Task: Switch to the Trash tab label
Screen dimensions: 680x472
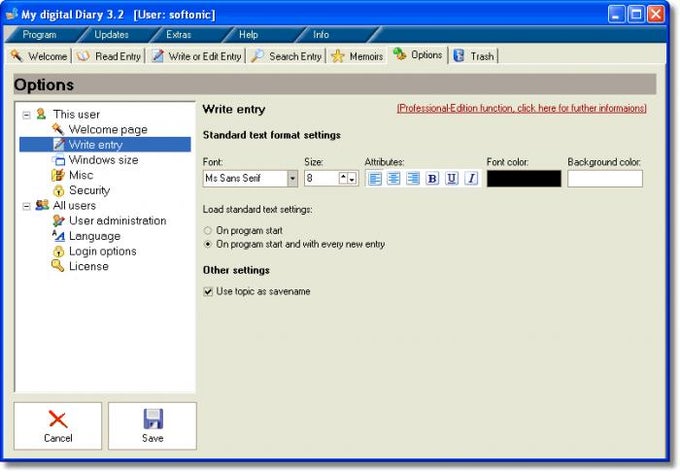Action: pos(482,56)
